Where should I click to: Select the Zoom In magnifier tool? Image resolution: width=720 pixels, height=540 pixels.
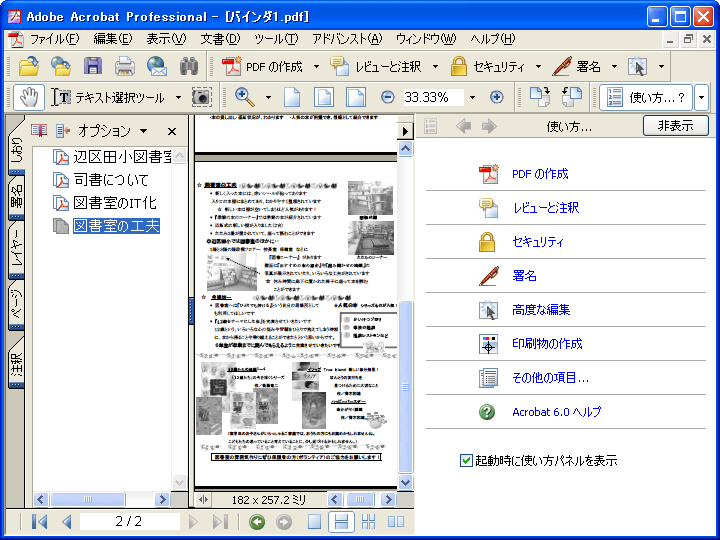[245, 97]
